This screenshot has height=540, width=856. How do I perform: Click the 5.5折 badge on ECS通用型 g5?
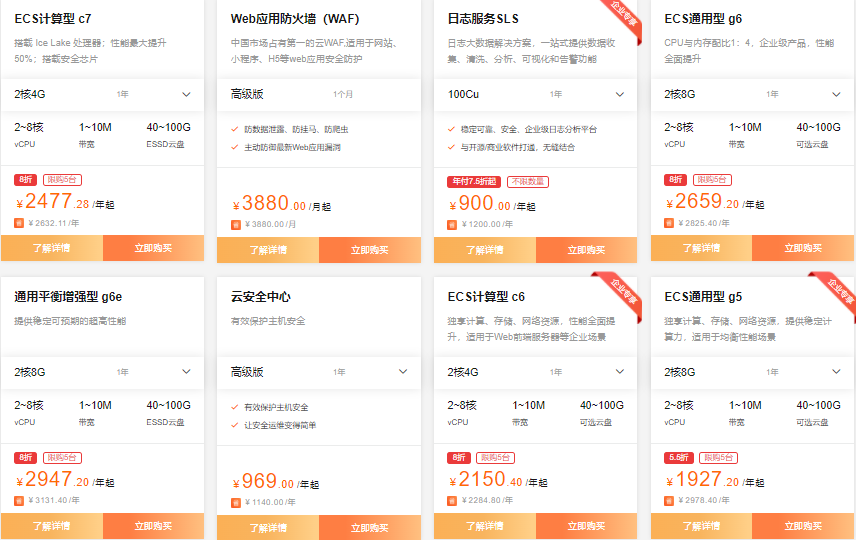pos(679,458)
